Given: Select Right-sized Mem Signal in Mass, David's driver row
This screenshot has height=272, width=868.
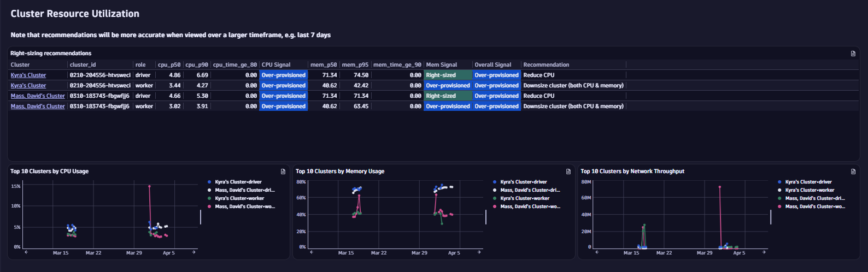Looking at the screenshot, I should point(448,96).
